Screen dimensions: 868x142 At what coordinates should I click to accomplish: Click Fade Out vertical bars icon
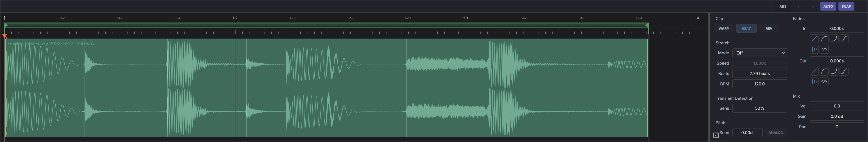[814, 82]
